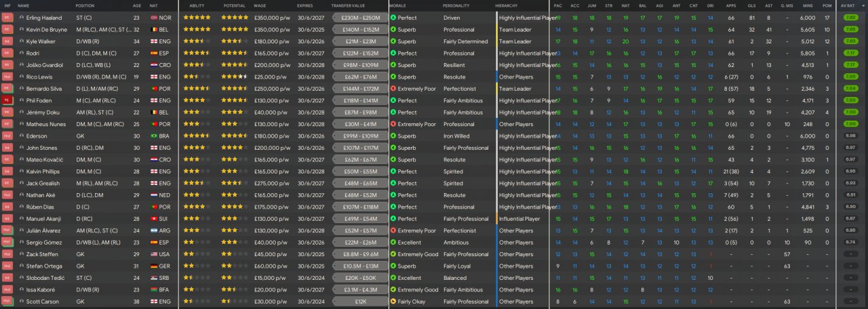Click Kevin De Bruyne's five-star ability rating
The width and height of the screenshot is (868, 309).
(x=197, y=29)
